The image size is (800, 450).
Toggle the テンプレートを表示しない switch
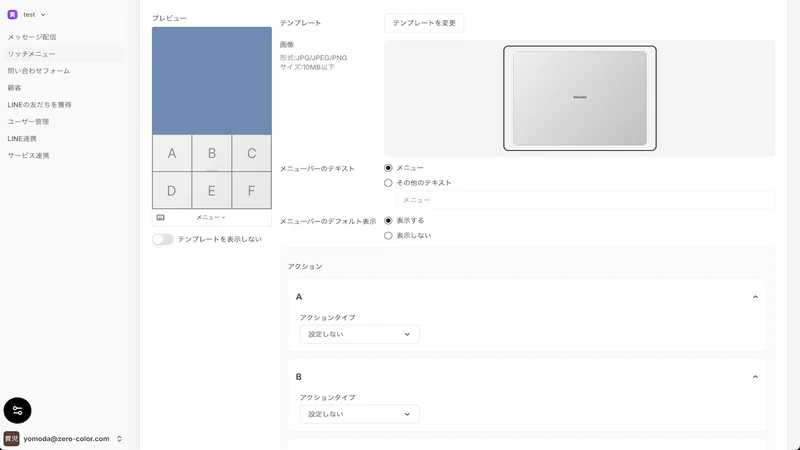tap(163, 239)
